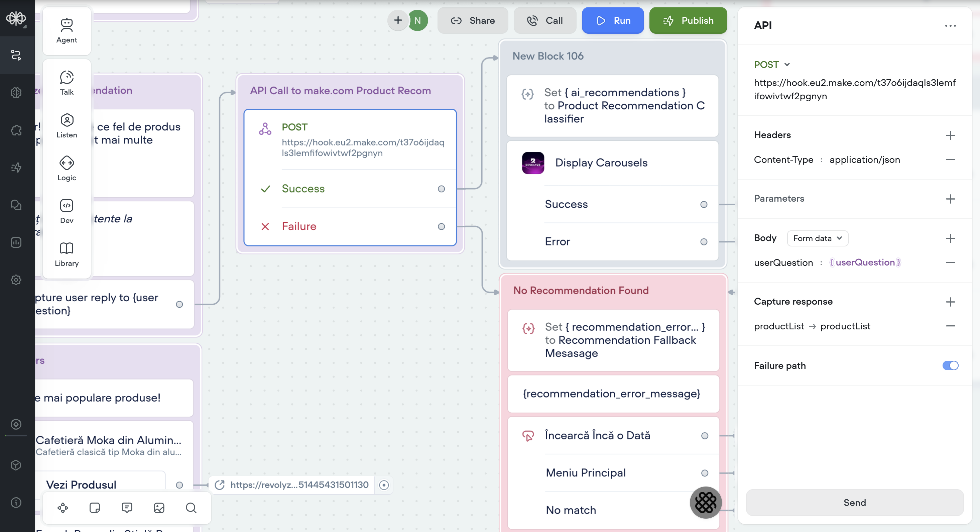Open the POST method dropdown
The height and width of the screenshot is (532, 980).
tap(772, 64)
